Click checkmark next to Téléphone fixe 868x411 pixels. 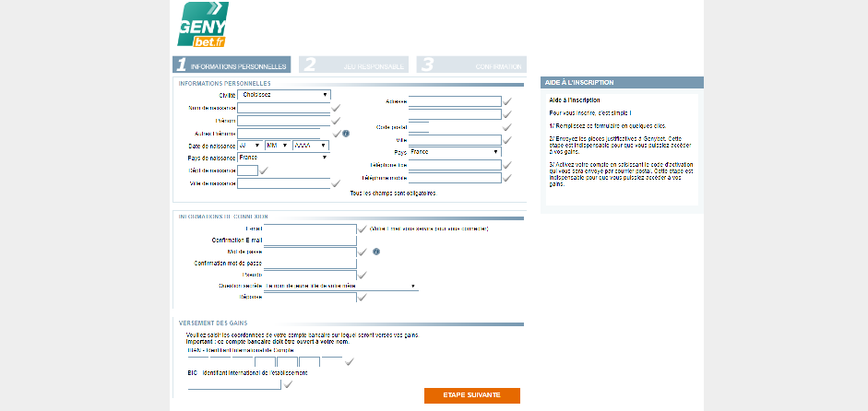(x=507, y=165)
